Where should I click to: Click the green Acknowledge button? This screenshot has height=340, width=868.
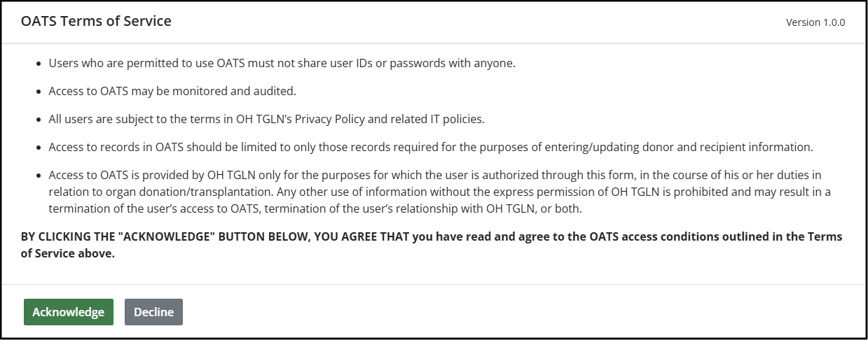(68, 312)
